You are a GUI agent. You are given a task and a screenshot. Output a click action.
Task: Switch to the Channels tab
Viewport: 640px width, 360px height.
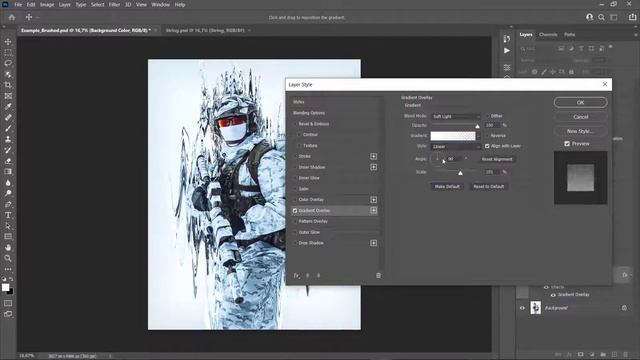548,35
